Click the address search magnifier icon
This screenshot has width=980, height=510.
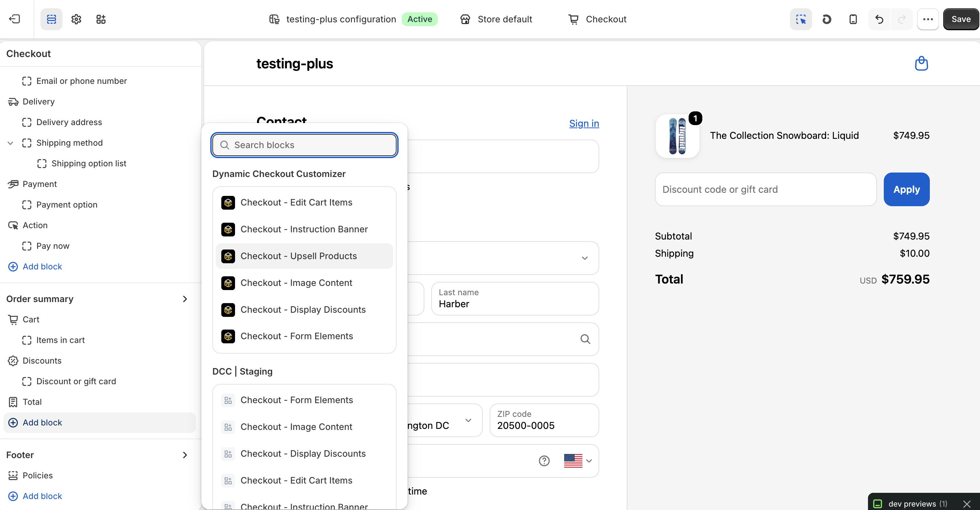click(585, 339)
